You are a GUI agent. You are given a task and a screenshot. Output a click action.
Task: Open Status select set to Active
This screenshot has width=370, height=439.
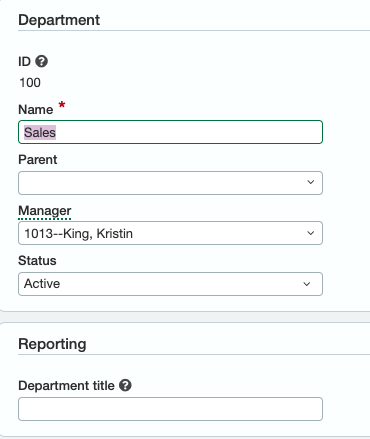170,284
